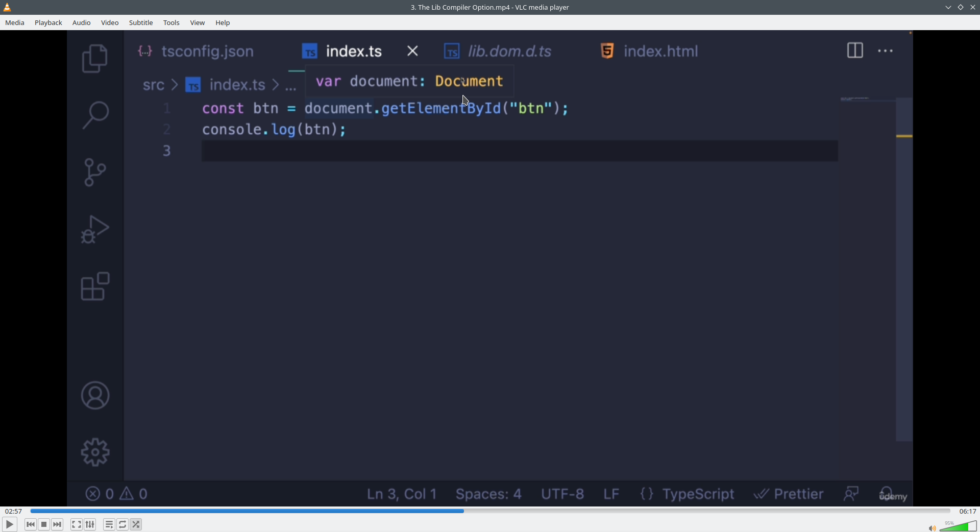
Task: Click the split editor icon
Action: click(x=855, y=51)
